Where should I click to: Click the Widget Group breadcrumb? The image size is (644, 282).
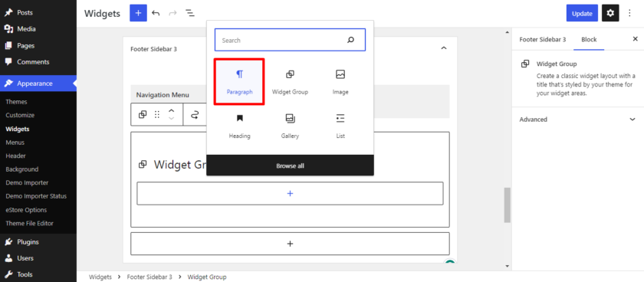(x=207, y=277)
